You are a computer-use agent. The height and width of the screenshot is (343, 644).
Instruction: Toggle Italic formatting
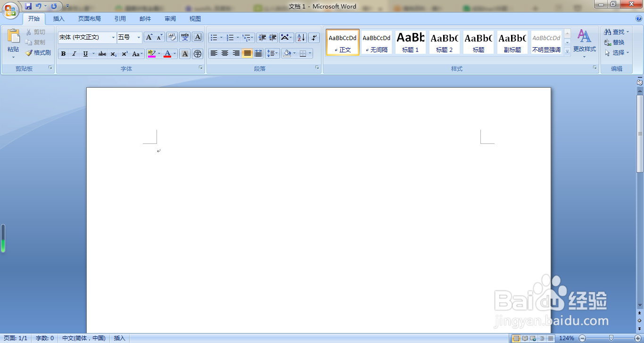pyautogui.click(x=74, y=54)
